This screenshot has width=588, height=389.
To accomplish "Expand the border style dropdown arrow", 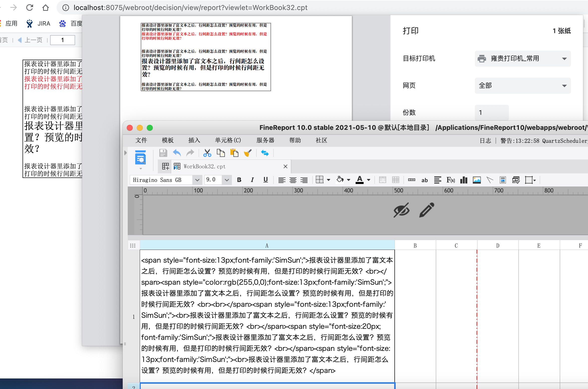I will coord(329,180).
